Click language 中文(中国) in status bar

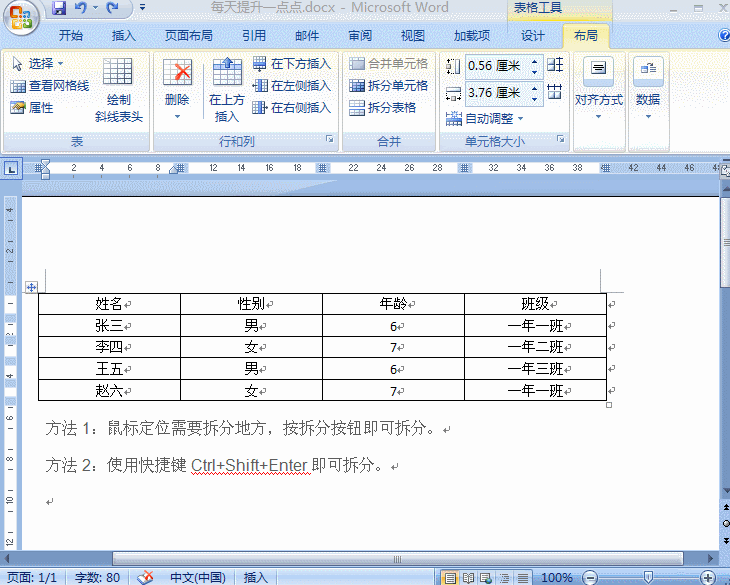click(x=198, y=578)
